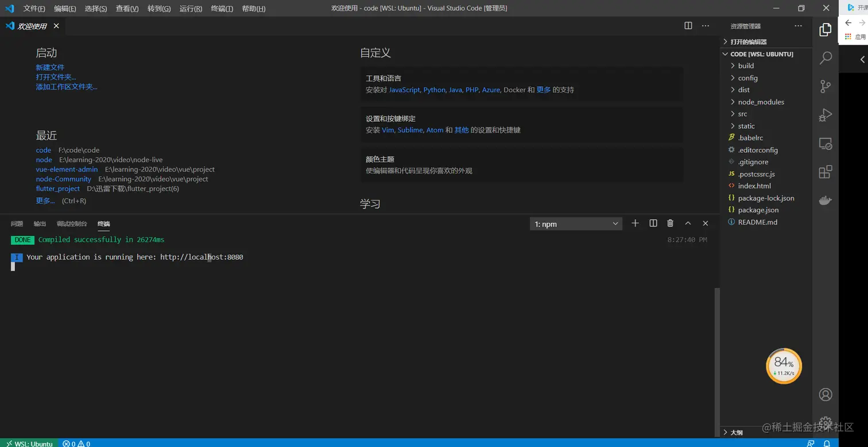Click the JavaScript language support link
The height and width of the screenshot is (447, 868).
(404, 90)
